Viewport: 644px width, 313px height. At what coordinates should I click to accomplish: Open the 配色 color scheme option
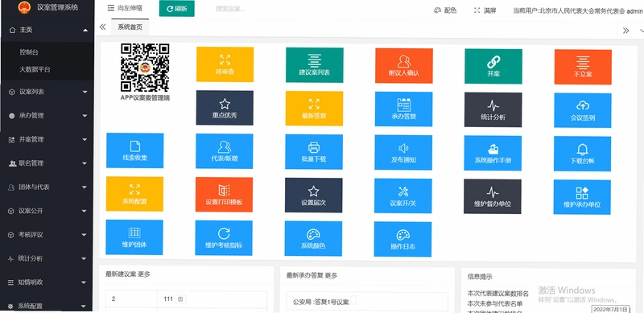click(445, 10)
